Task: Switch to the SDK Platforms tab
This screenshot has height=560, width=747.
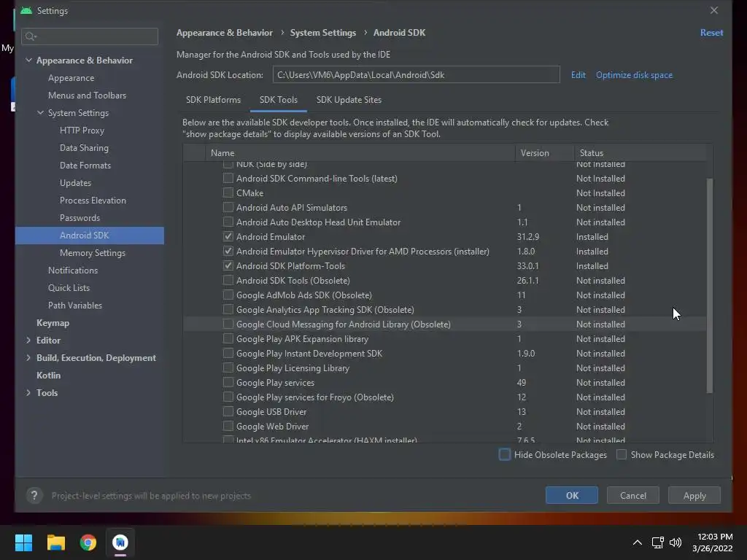Action: 213,100
